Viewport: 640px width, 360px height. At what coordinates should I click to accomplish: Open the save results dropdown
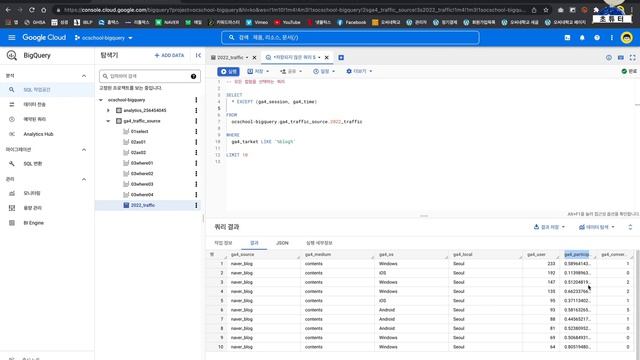[x=549, y=227]
